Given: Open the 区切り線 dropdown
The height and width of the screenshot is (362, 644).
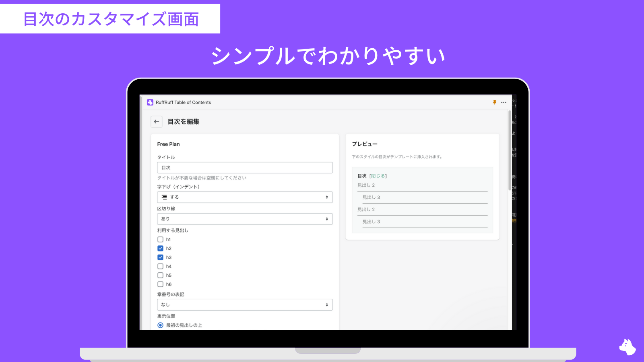Looking at the screenshot, I should (244, 219).
